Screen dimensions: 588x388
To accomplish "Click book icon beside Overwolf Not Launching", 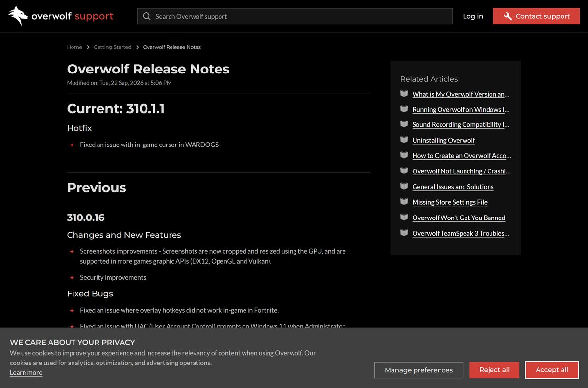I will pos(404,170).
